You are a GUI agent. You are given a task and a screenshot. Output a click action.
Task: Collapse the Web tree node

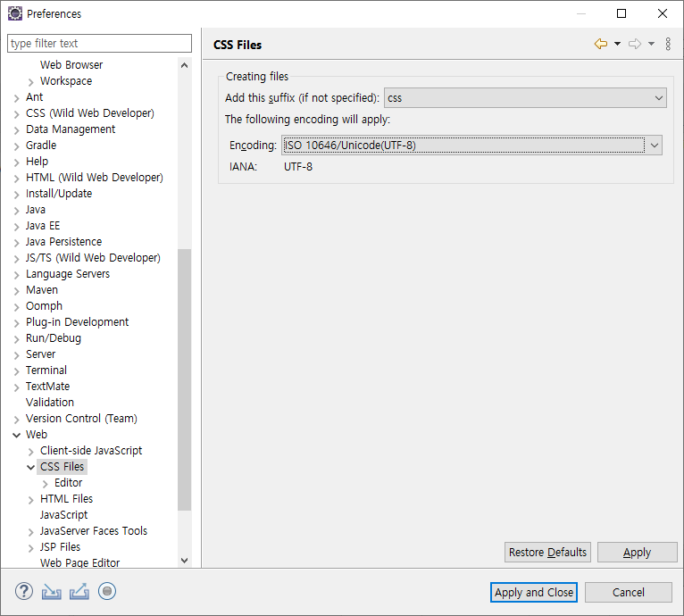point(17,435)
